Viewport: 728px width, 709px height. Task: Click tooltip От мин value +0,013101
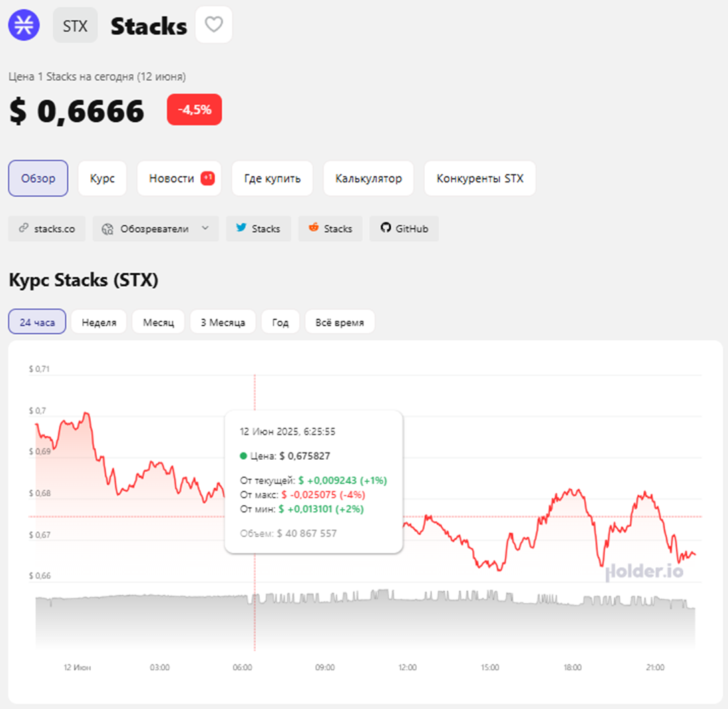tap(321, 509)
